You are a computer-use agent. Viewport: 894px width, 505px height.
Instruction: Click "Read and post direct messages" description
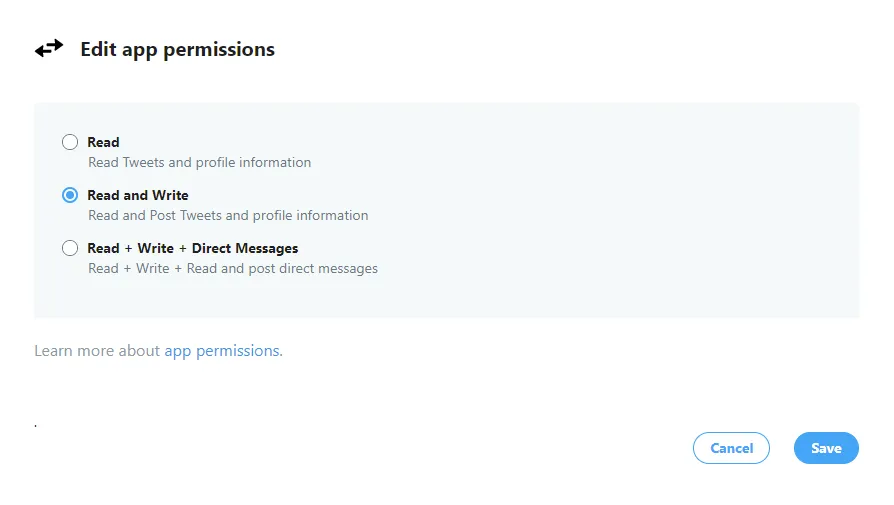[233, 268]
